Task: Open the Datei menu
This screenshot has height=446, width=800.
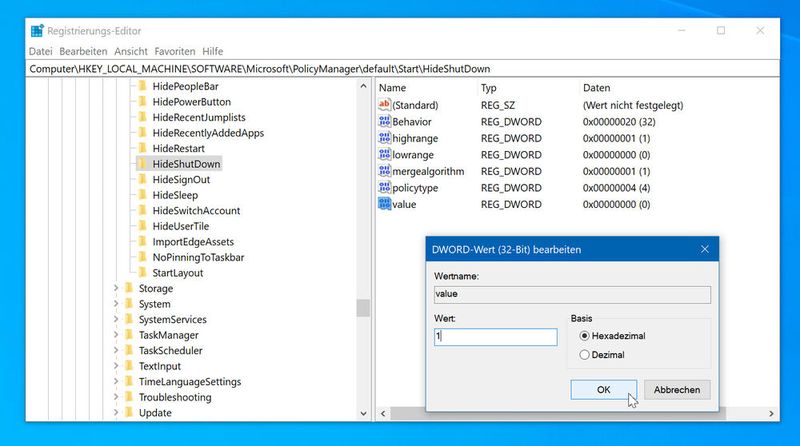Action: point(40,51)
